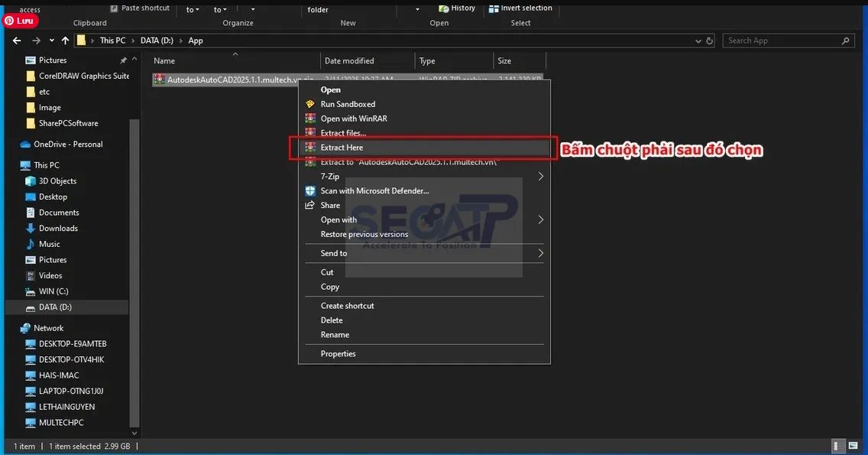
Task: Click the magnifier icon in Search App box
Action: [x=846, y=41]
